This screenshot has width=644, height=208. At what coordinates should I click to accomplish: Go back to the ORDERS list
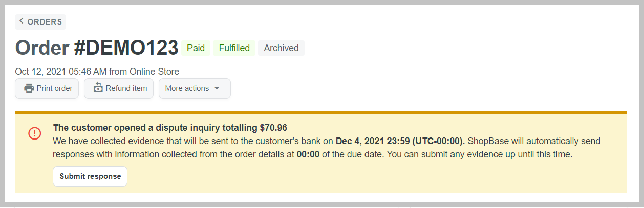(x=45, y=22)
